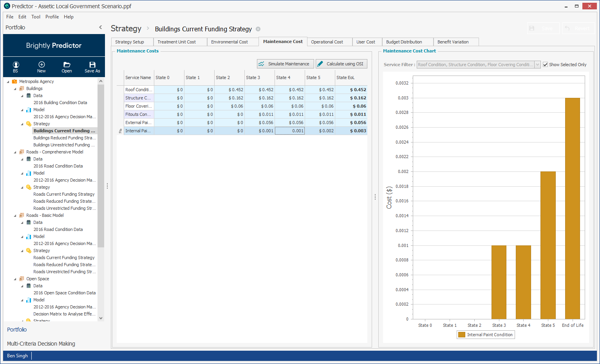
Task: Open the Edit menu
Action: 22,17
